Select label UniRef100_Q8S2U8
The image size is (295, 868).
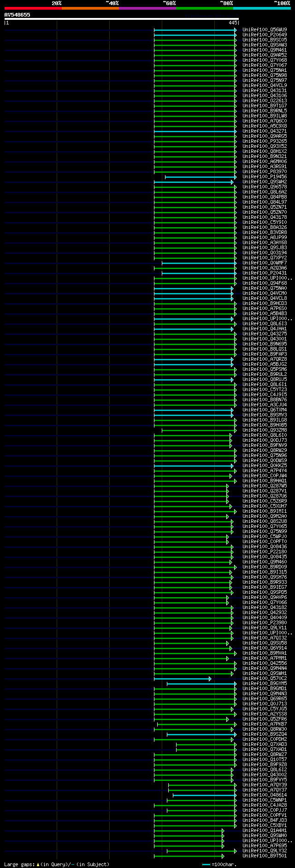265,521
